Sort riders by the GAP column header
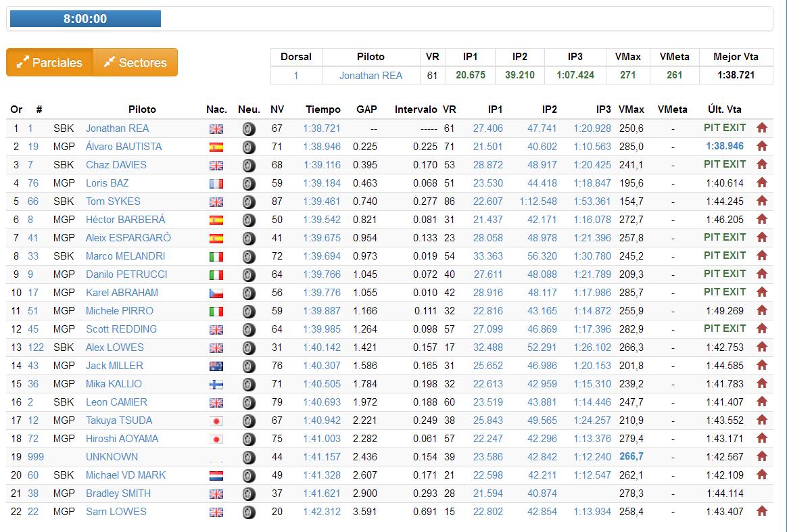This screenshot has width=789, height=532. pyautogui.click(x=366, y=110)
